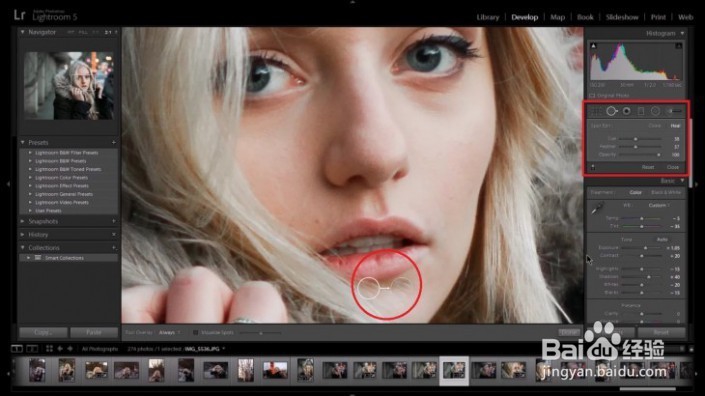The image size is (705, 396).
Task: Enable Visualize Spots checkbox
Action: (196, 333)
